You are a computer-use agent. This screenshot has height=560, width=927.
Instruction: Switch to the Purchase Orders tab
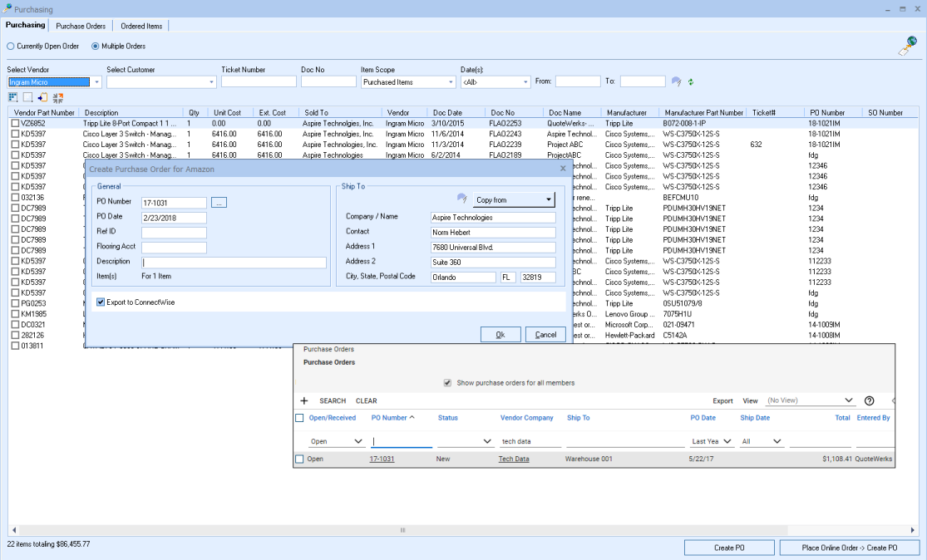click(81, 25)
